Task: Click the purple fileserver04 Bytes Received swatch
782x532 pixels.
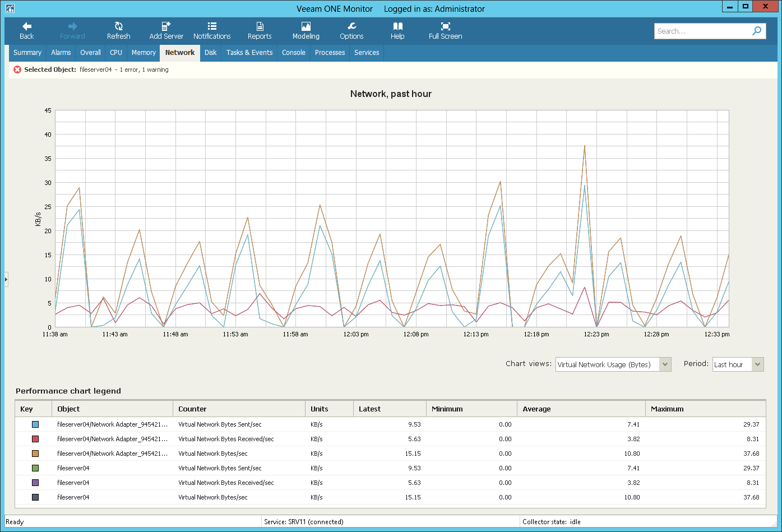Action: pyautogui.click(x=35, y=483)
